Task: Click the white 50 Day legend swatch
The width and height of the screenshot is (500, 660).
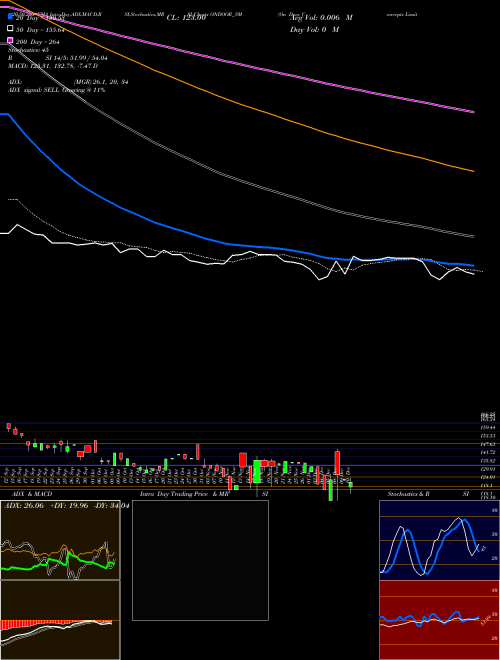Action: tap(10, 29)
